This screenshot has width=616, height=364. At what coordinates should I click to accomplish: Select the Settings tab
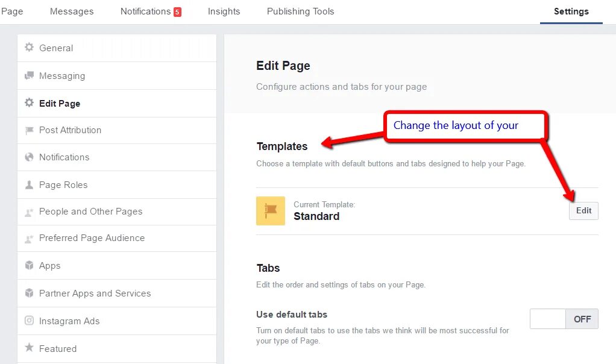[x=571, y=11]
